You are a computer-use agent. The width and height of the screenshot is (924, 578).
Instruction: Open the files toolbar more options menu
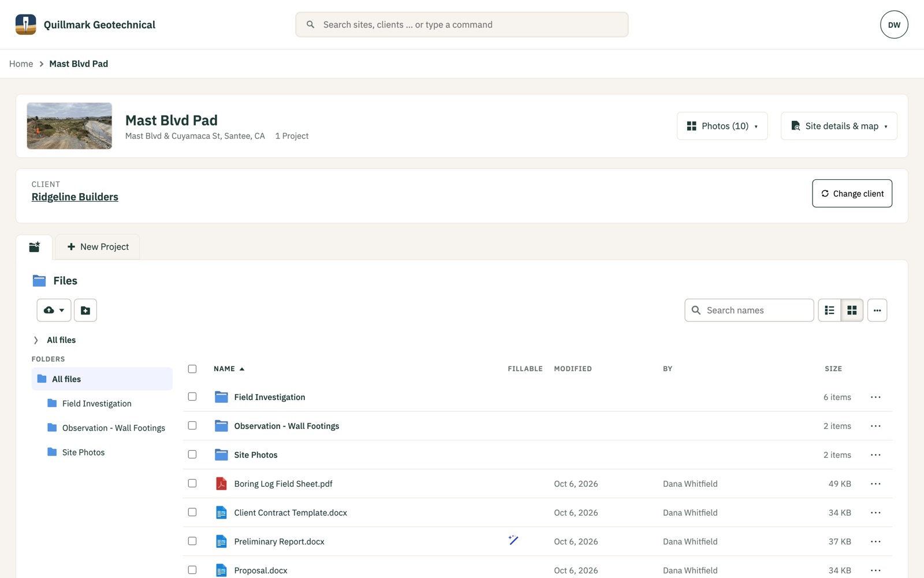[877, 310]
